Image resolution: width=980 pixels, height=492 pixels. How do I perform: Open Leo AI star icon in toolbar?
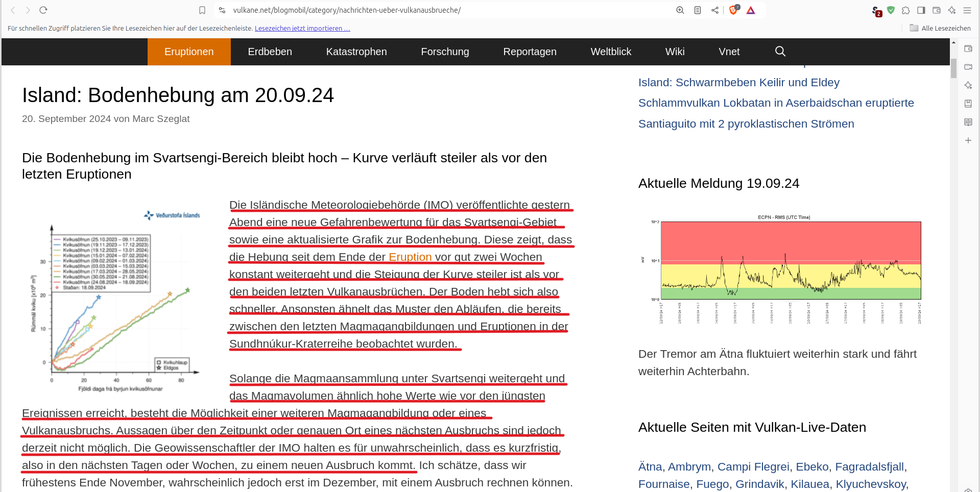[952, 10]
